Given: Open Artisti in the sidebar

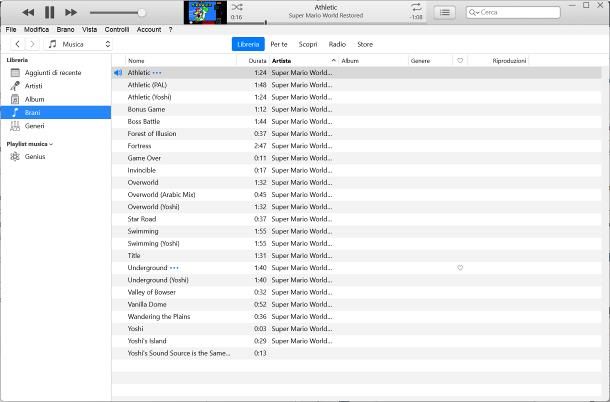Looking at the screenshot, I should pos(56,86).
